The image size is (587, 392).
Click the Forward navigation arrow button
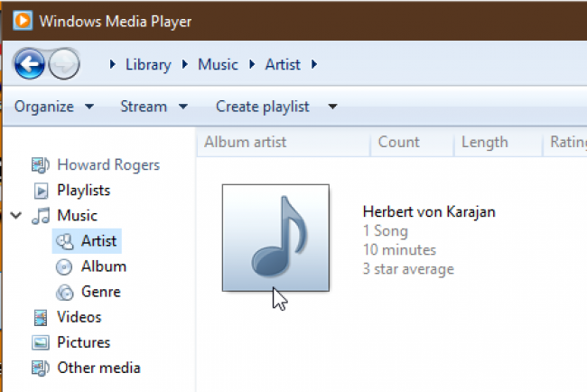click(x=65, y=64)
